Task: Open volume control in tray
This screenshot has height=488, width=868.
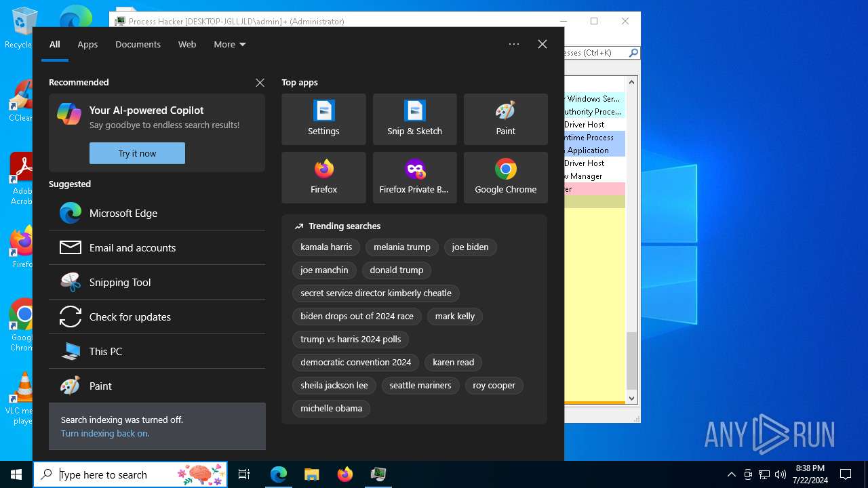Action: [x=781, y=474]
